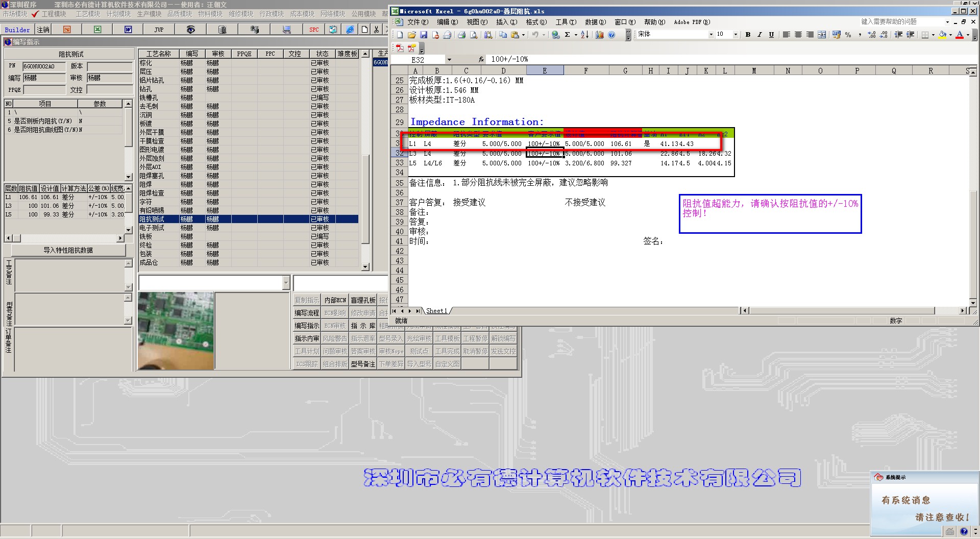980x539 pixels.
Task: Click the Increase Decimal icon
Action: (872, 35)
